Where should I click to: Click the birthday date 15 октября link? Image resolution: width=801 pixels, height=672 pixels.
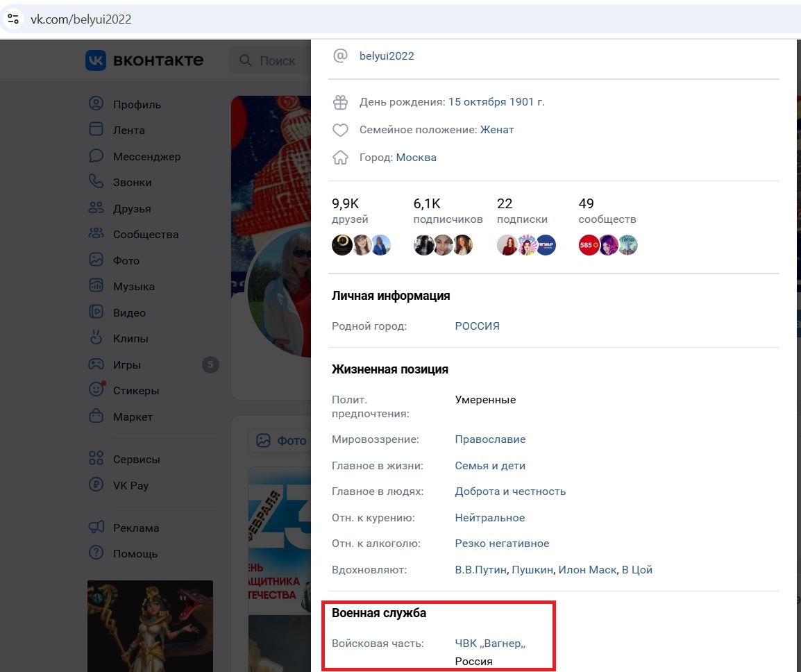click(477, 101)
